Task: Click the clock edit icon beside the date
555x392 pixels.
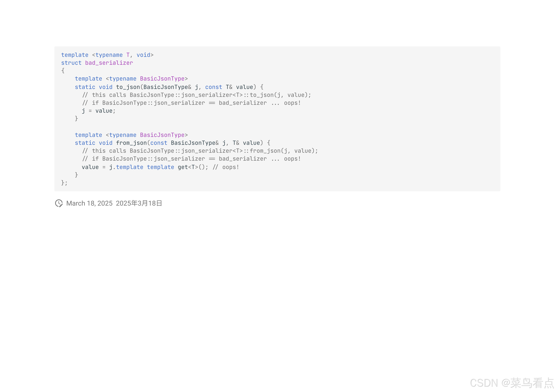Action: pyautogui.click(x=59, y=203)
